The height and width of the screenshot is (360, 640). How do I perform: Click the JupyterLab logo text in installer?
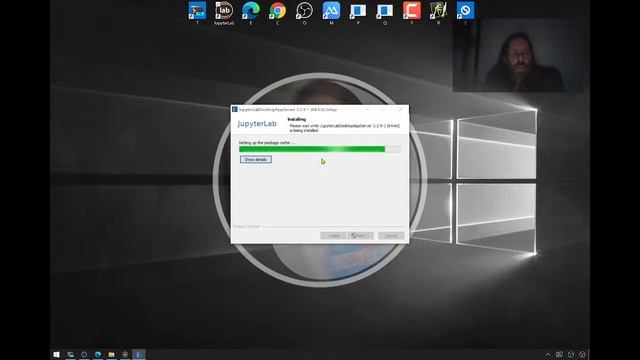[x=257, y=124]
